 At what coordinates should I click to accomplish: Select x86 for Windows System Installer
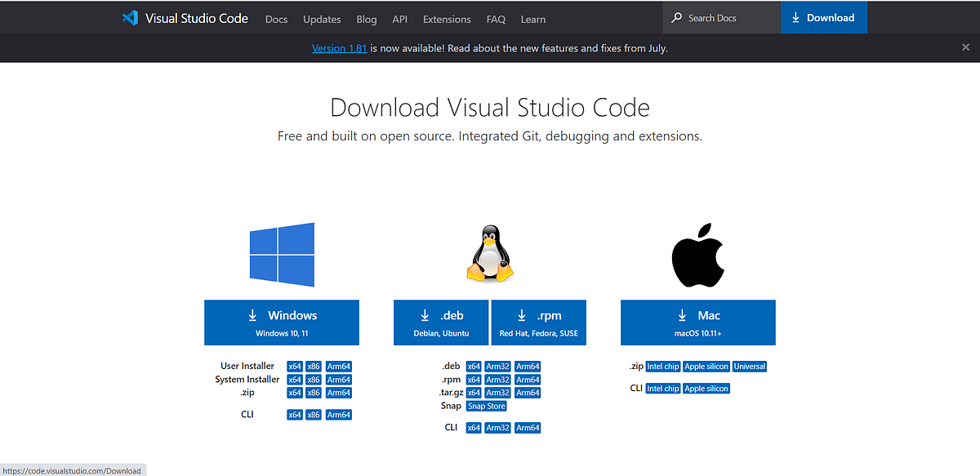coord(314,380)
